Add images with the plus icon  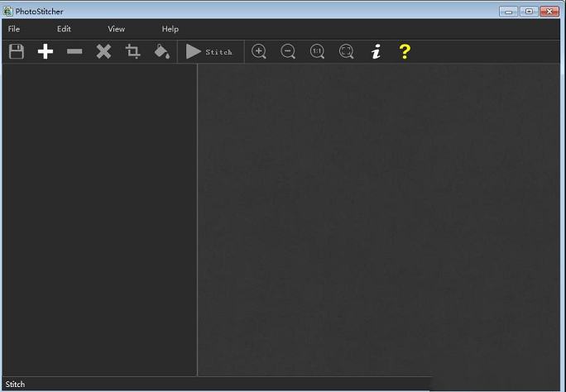[46, 51]
